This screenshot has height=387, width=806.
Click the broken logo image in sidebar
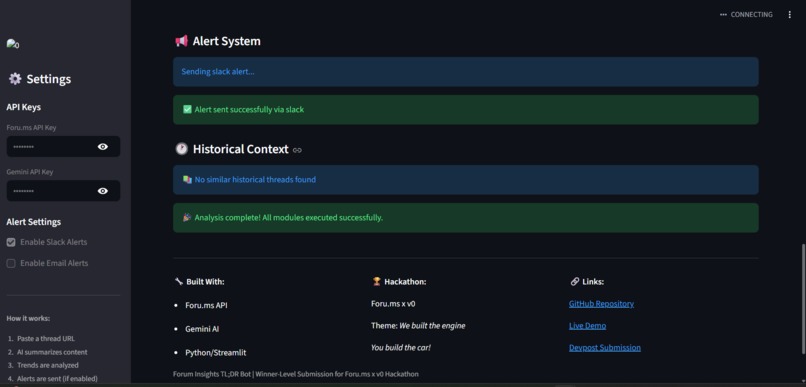(x=13, y=45)
